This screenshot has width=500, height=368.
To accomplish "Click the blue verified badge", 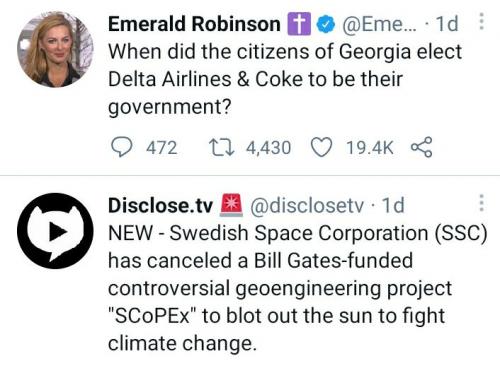I will tap(325, 24).
